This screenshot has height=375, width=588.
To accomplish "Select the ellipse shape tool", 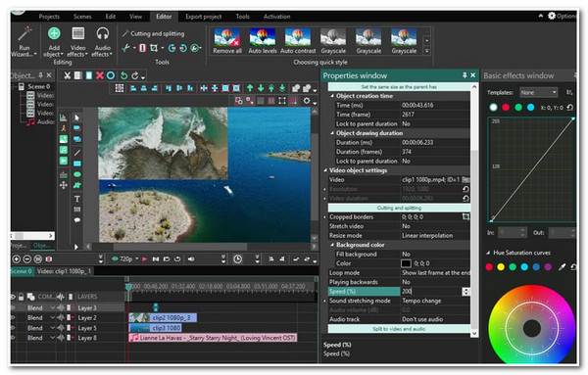I will [76, 174].
